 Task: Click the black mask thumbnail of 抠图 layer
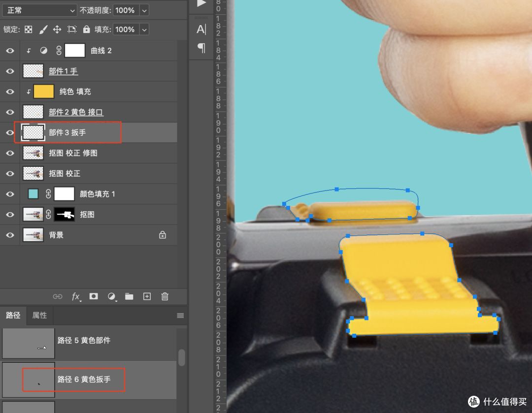(x=65, y=214)
